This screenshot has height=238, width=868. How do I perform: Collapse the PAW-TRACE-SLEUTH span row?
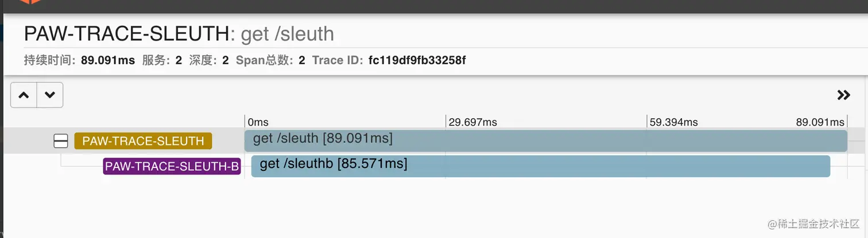tap(60, 141)
